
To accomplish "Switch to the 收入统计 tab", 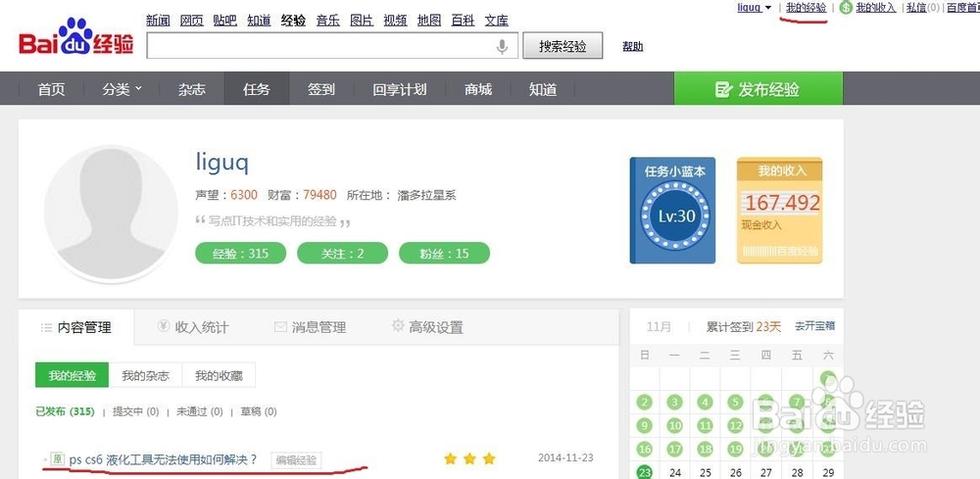I will 193,327.
